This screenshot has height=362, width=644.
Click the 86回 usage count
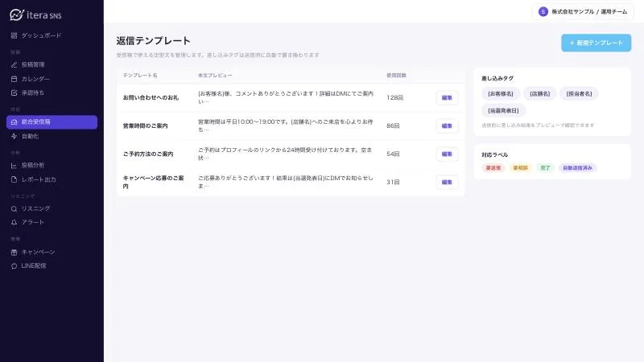coord(393,126)
